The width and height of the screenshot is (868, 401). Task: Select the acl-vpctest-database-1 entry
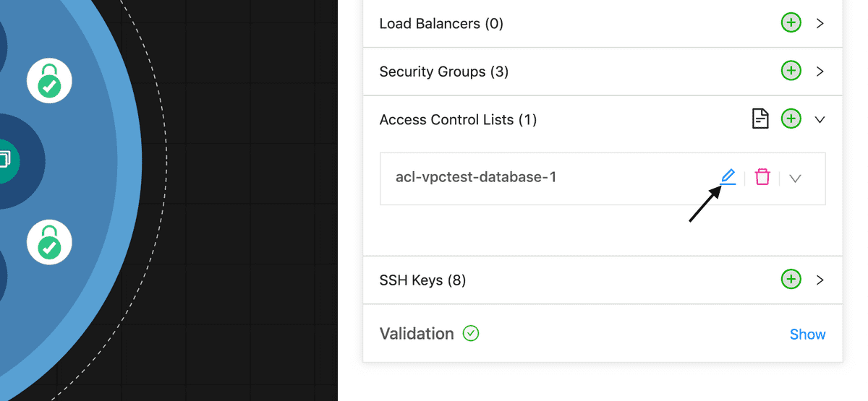coord(602,178)
